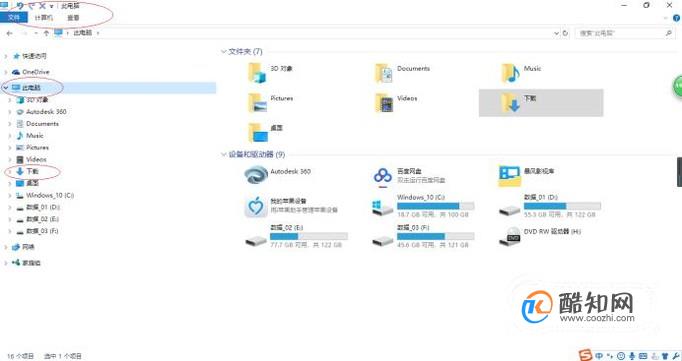The image size is (682, 361).
Task: Open the 桌面 folder in the folders group
Action: pyautogui.click(x=266, y=132)
